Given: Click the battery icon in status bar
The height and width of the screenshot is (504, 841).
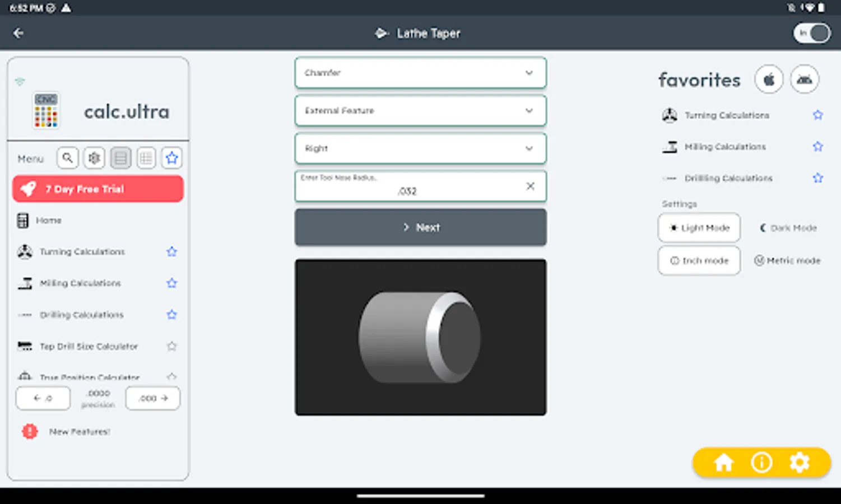Looking at the screenshot, I should (x=821, y=8).
